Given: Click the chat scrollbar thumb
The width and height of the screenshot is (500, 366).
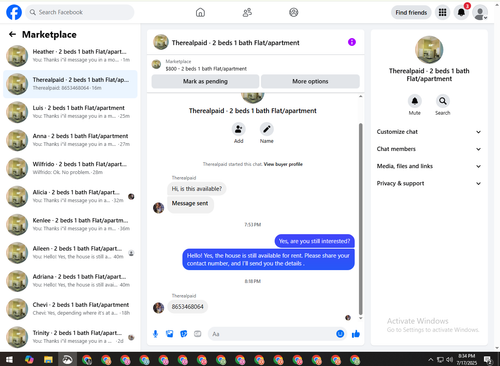Looking at the screenshot, I should tap(360, 219).
